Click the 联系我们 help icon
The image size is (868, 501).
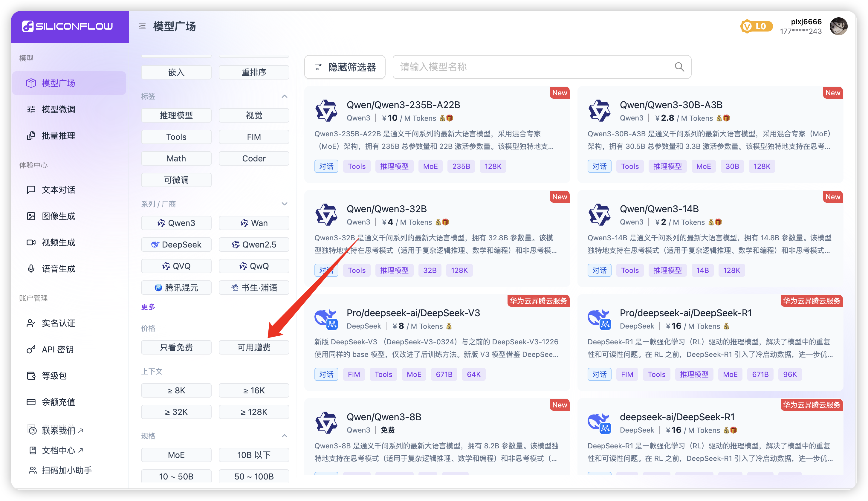(x=33, y=431)
